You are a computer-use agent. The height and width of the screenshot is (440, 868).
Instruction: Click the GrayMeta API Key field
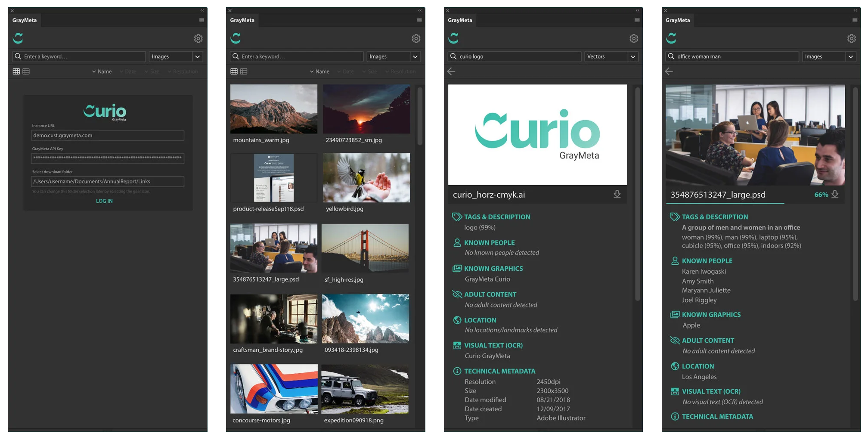(108, 158)
